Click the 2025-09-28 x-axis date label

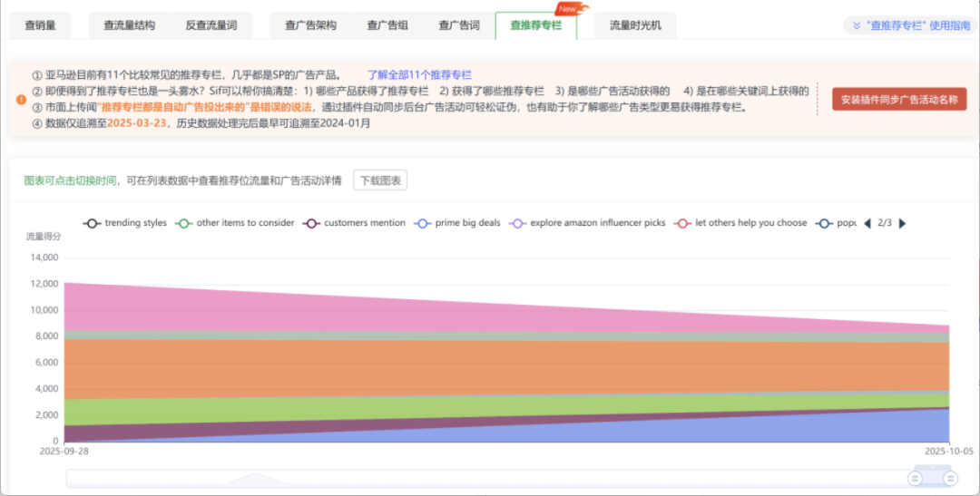click(64, 451)
